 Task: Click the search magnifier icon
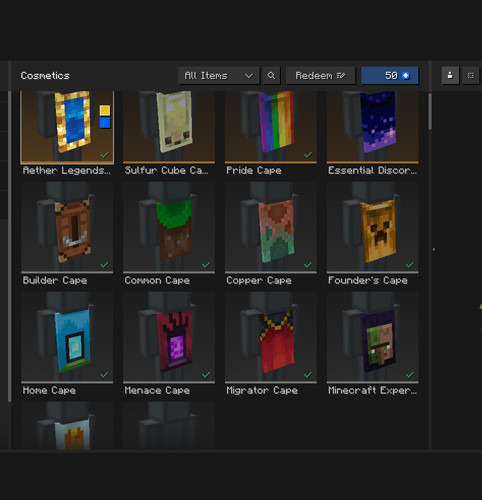(271, 76)
